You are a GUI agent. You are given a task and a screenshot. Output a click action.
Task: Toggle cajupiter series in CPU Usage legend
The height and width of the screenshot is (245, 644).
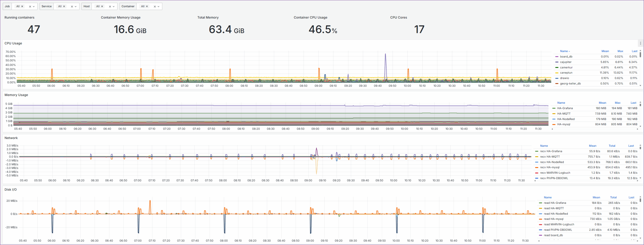(566, 62)
